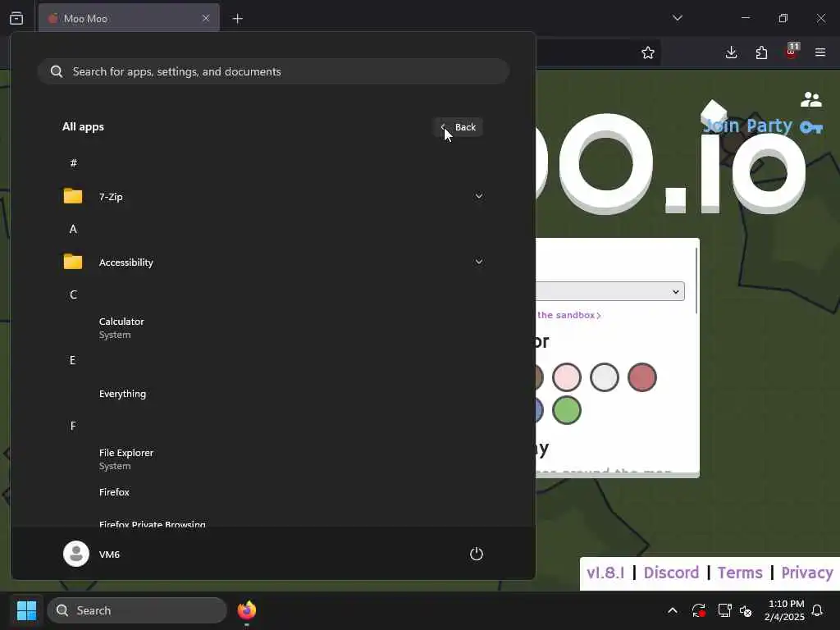
Task: Search for apps, settings, and documents
Action: (273, 71)
